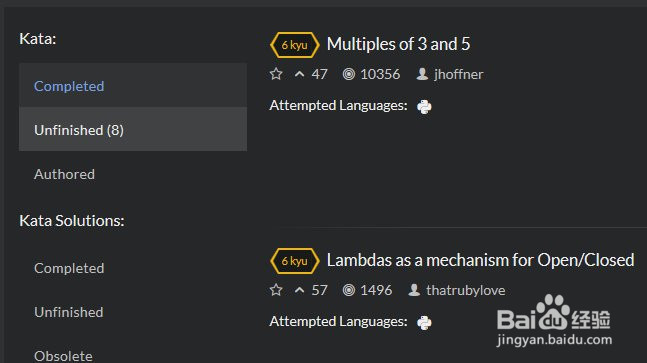This screenshot has width=647, height=363.
Task: Select Completed under Kata
Action: pos(133,86)
